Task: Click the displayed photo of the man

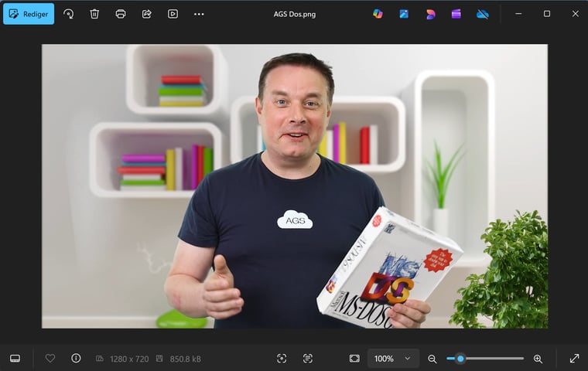Action: point(294,186)
